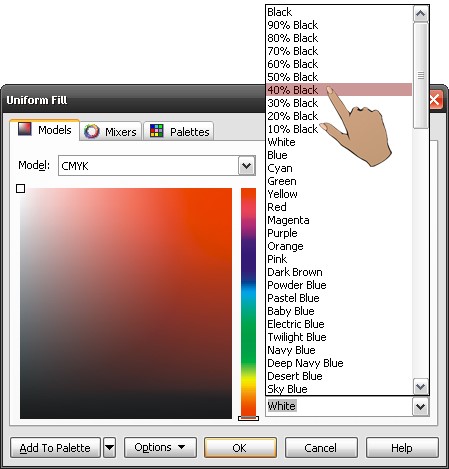Click the color list scrollbar thumb
Screen dimensions: 449x469
tap(421, 76)
